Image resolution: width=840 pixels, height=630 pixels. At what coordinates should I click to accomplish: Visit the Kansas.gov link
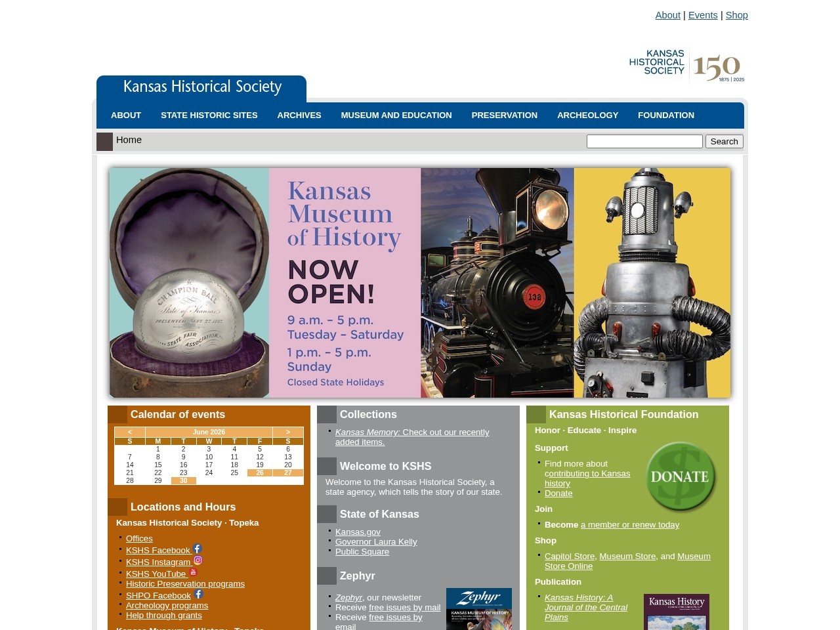(358, 532)
